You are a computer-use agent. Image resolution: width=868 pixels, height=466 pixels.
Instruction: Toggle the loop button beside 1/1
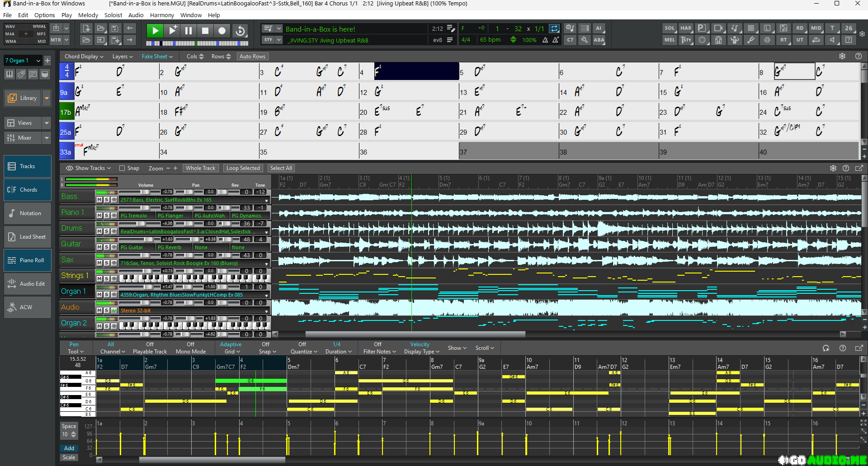click(554, 28)
